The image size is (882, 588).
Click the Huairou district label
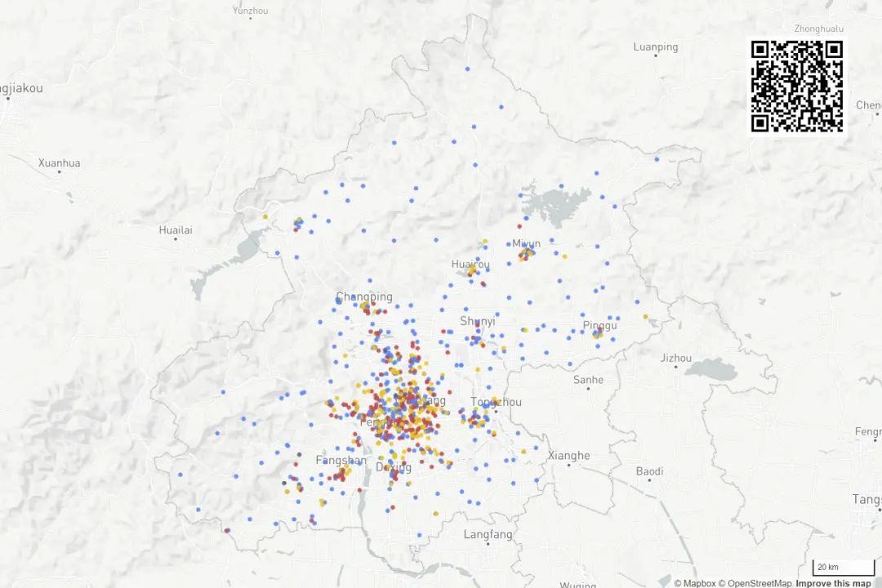click(x=470, y=264)
